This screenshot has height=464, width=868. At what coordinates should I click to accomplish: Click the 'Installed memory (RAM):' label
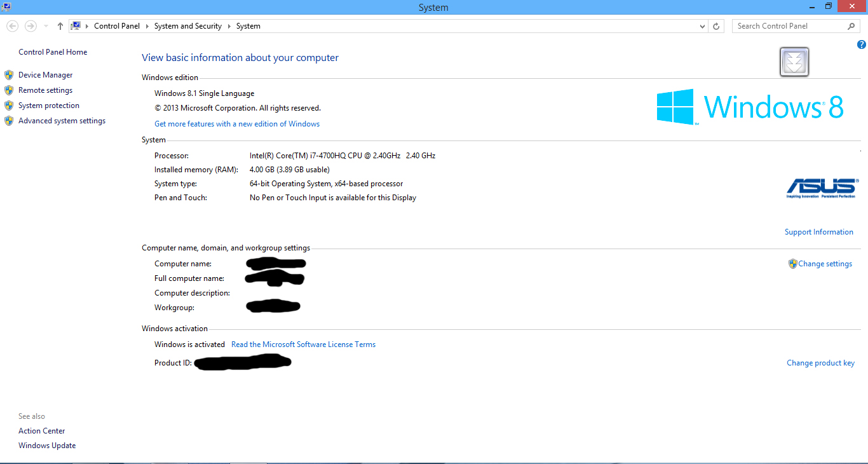[x=196, y=170]
